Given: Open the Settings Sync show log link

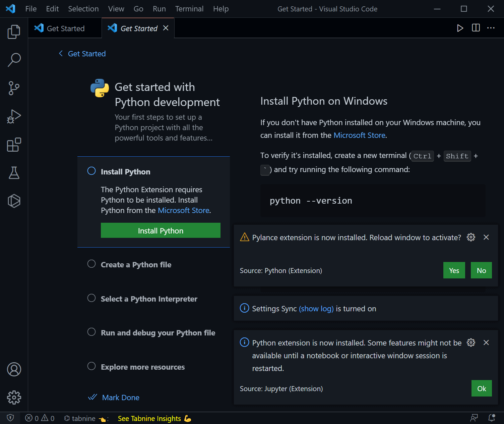Looking at the screenshot, I should click(316, 309).
